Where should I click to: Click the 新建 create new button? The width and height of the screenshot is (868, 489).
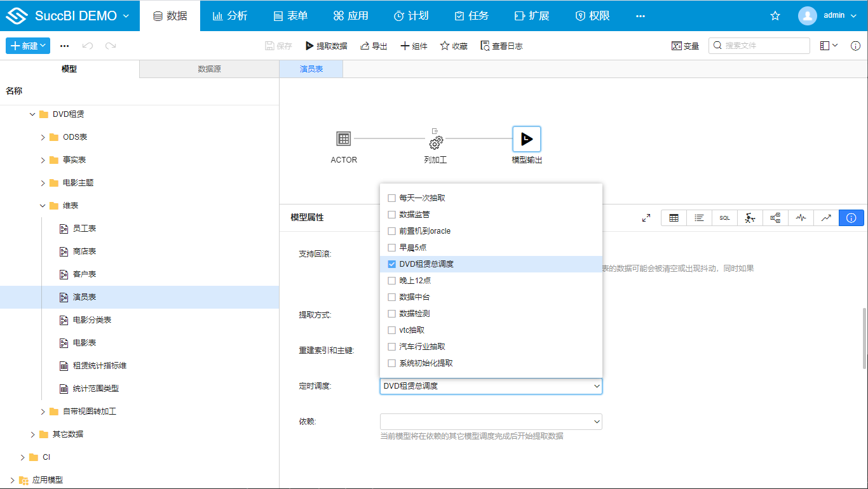(x=27, y=45)
